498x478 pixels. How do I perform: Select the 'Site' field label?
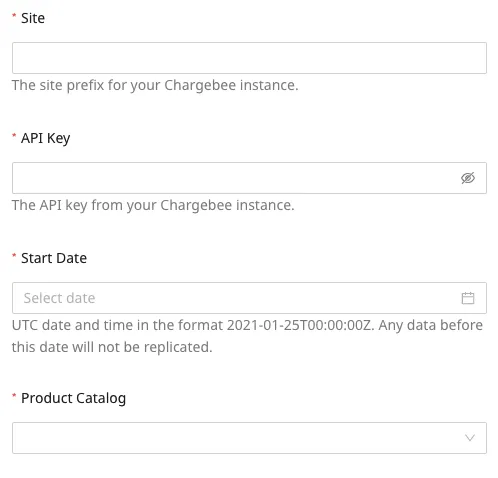[x=33, y=18]
